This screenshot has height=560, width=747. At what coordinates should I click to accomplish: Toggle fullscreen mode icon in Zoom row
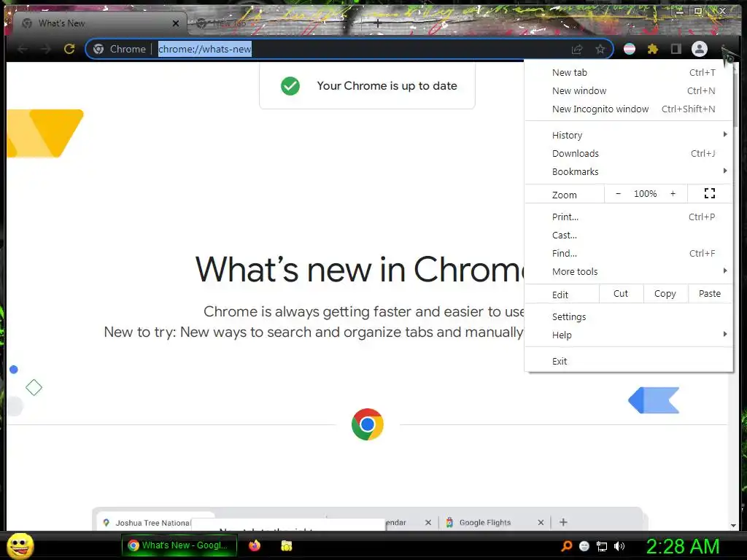point(709,193)
